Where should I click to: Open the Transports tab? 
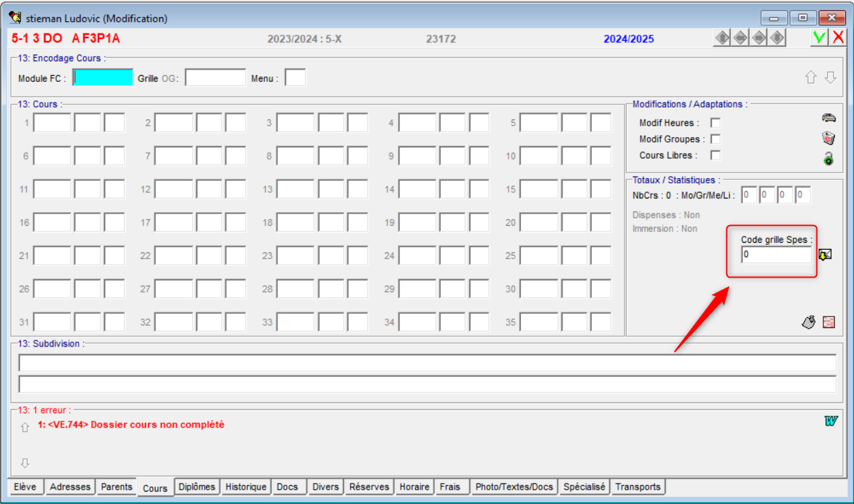coord(638,487)
